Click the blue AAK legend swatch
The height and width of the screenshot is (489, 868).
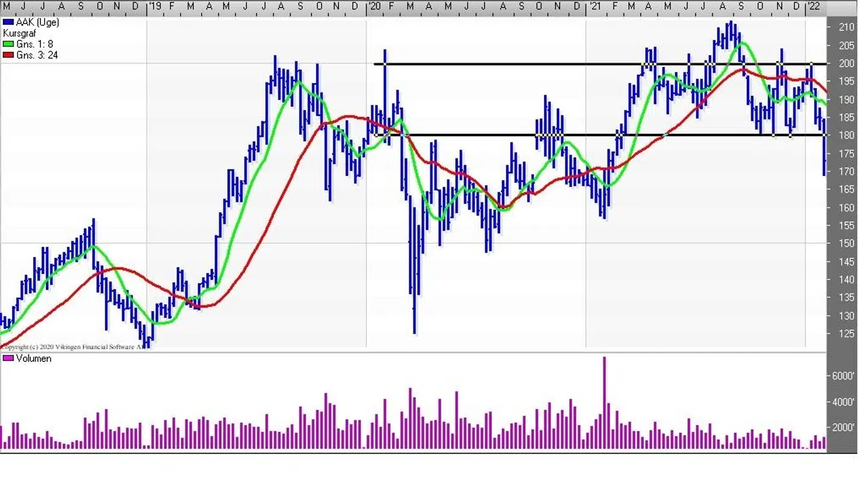pos(8,22)
